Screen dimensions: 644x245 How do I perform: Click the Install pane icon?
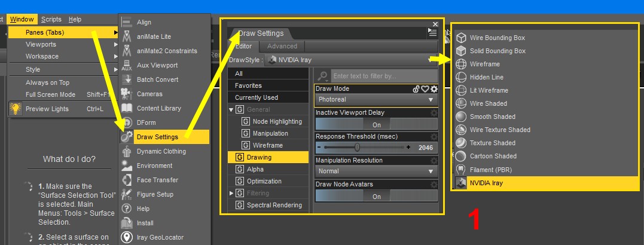tap(127, 223)
